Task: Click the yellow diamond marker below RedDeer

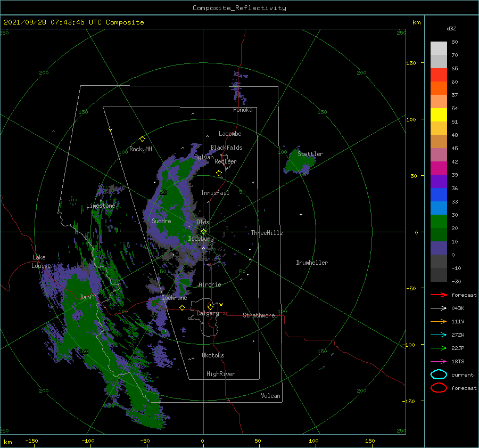Action: (219, 173)
